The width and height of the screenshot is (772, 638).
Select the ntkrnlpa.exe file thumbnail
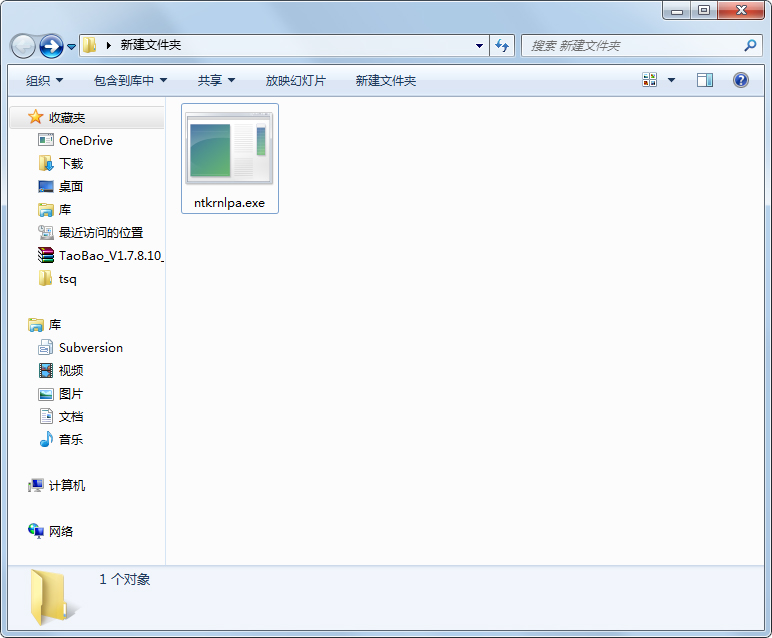(x=229, y=148)
